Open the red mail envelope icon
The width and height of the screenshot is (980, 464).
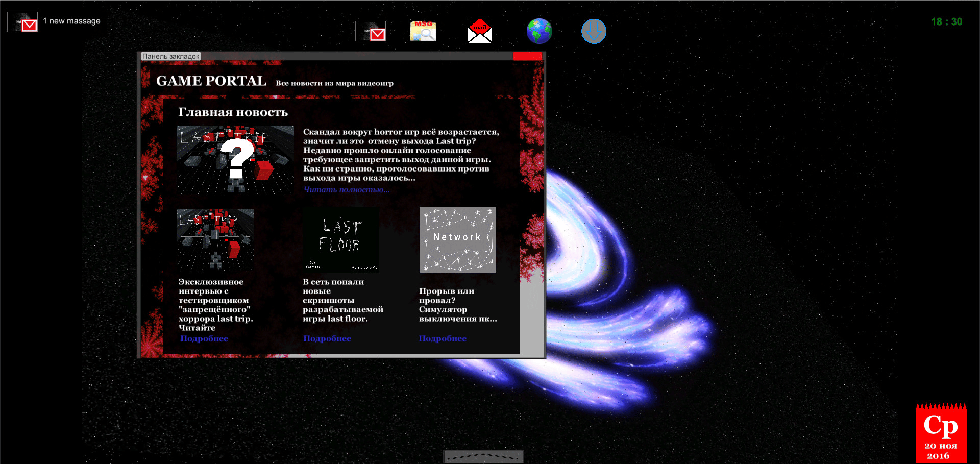pyautogui.click(x=479, y=32)
